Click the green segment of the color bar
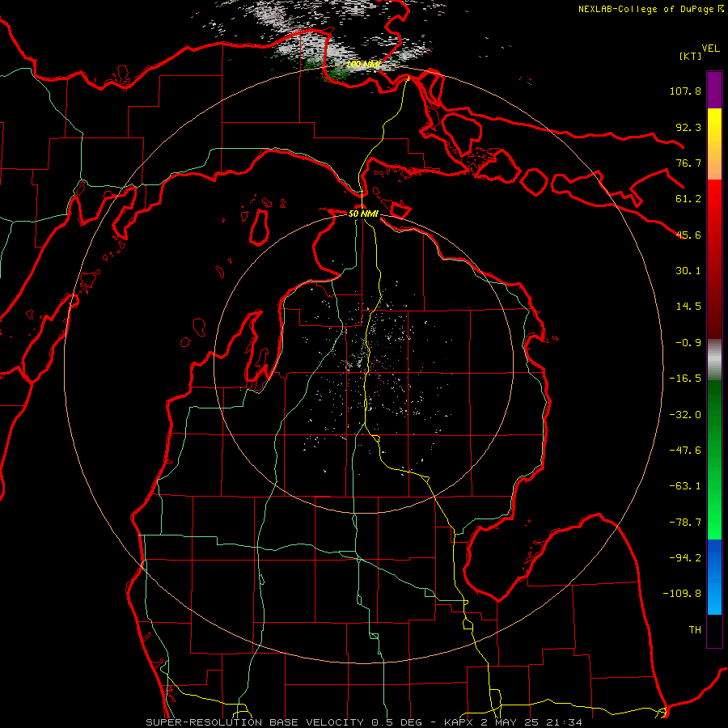The height and width of the screenshot is (728, 728). point(714,459)
